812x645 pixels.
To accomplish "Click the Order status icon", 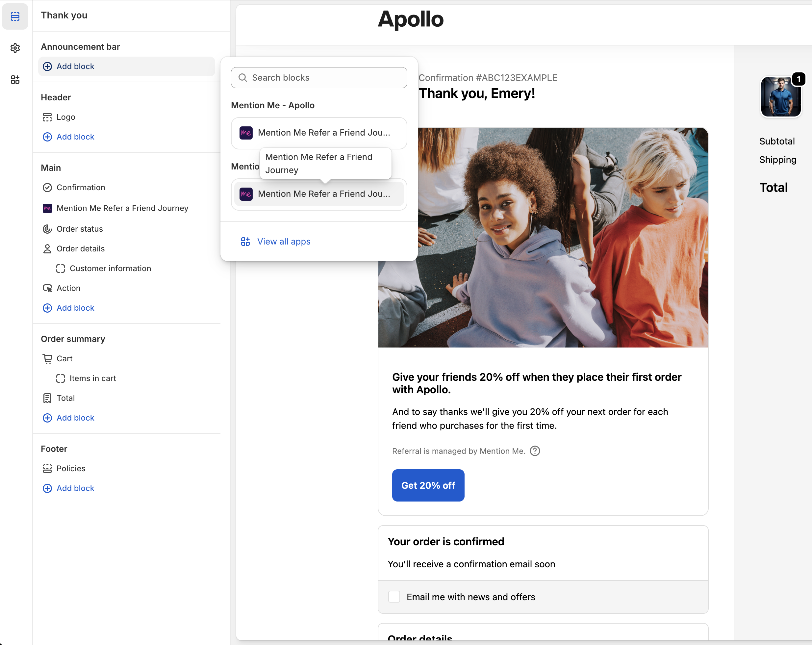I will 47,229.
